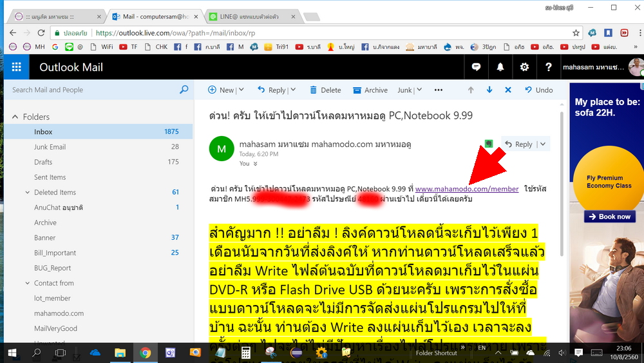Open Chrome menu three dots
The image size is (644, 363).
coord(639,33)
